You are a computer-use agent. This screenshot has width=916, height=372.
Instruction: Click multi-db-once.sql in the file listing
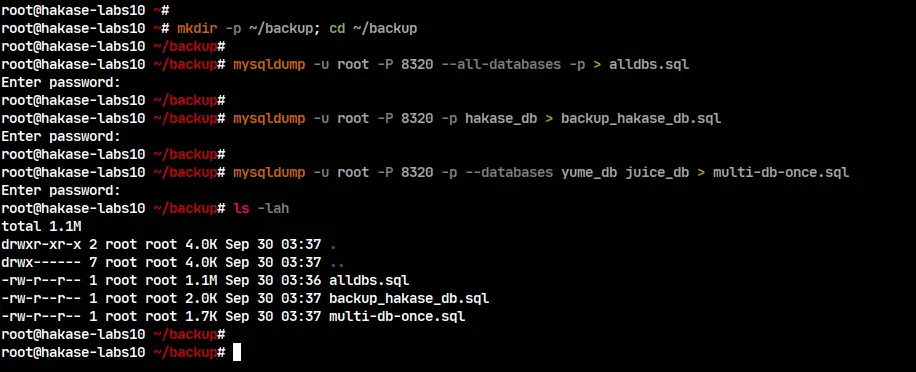pyautogui.click(x=397, y=317)
